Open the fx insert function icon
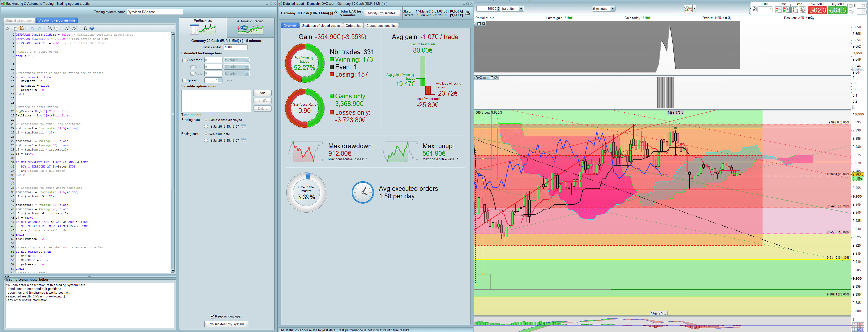Screen dimensions: 868x332 click(x=85, y=29)
